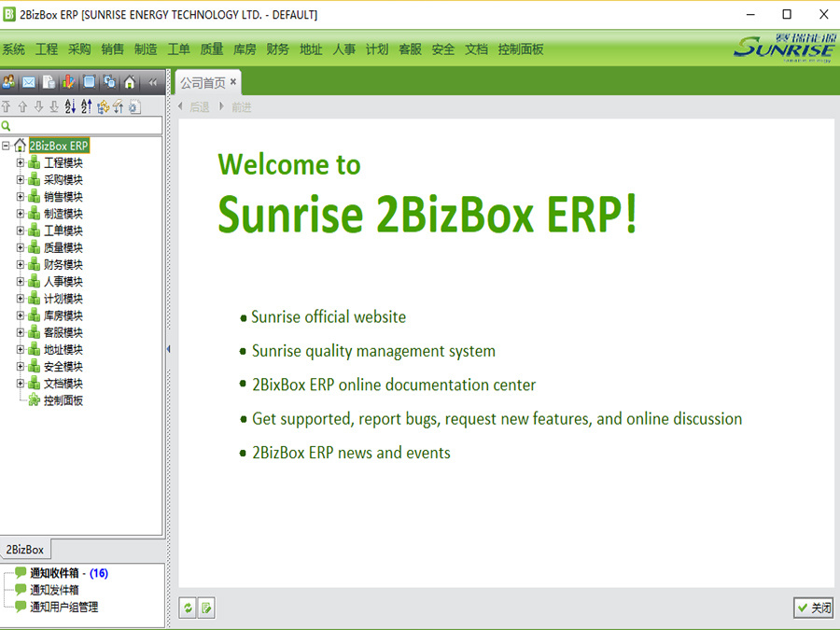Viewport: 840px width, 630px height.
Task: Select the 库房模块 tree item
Action: coord(63,315)
